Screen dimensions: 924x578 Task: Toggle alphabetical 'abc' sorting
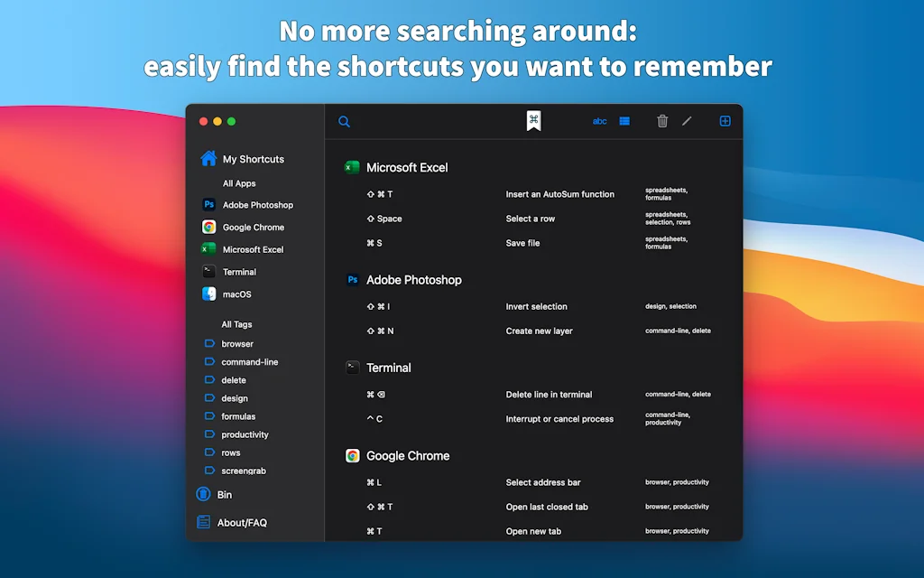(599, 121)
